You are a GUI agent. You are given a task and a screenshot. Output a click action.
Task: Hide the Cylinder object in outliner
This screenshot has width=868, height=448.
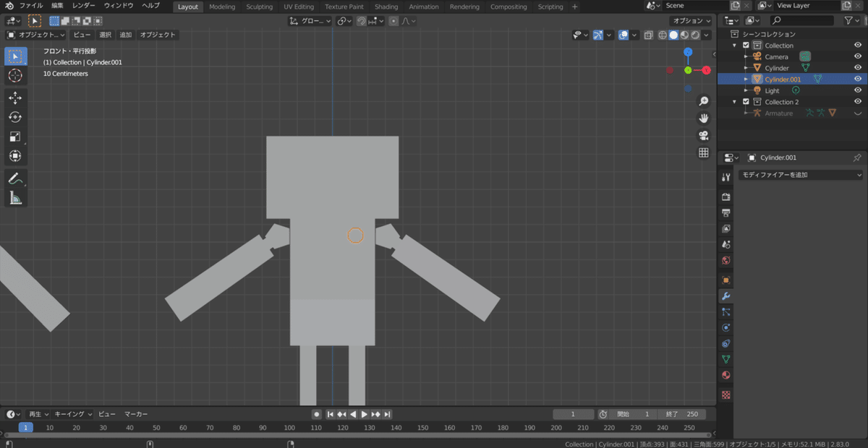click(x=858, y=68)
